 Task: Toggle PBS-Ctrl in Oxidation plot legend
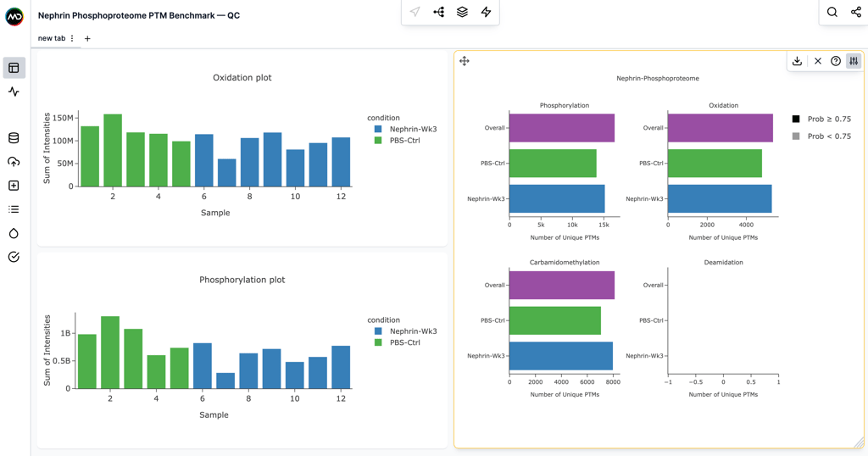click(x=398, y=140)
